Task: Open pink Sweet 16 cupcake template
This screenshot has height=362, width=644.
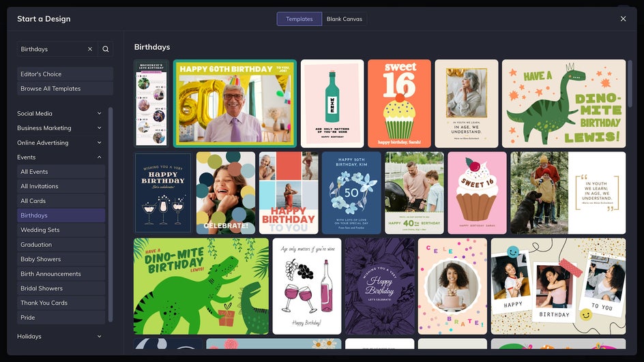Action: pyautogui.click(x=477, y=193)
